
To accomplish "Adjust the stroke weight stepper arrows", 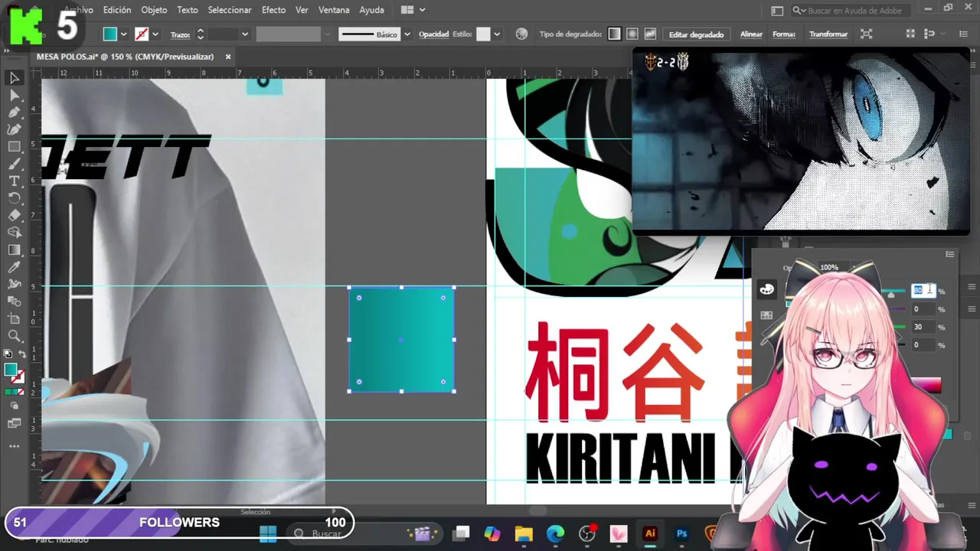I will pos(201,34).
